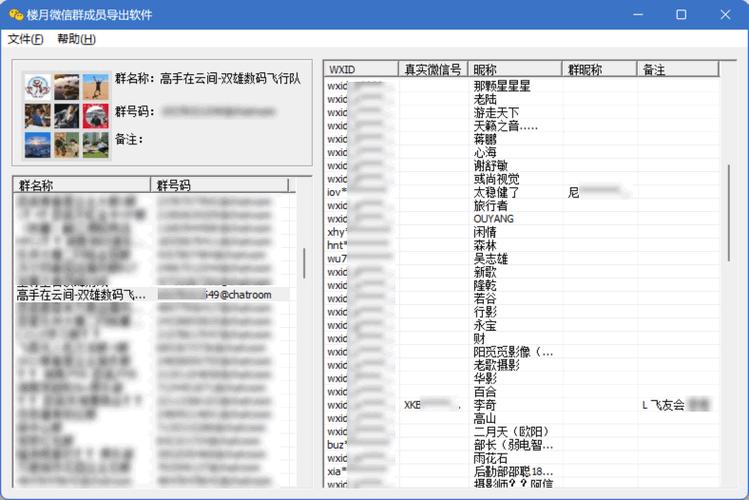The width and height of the screenshot is (749, 500).
Task: Minimize the window
Action: 638,15
